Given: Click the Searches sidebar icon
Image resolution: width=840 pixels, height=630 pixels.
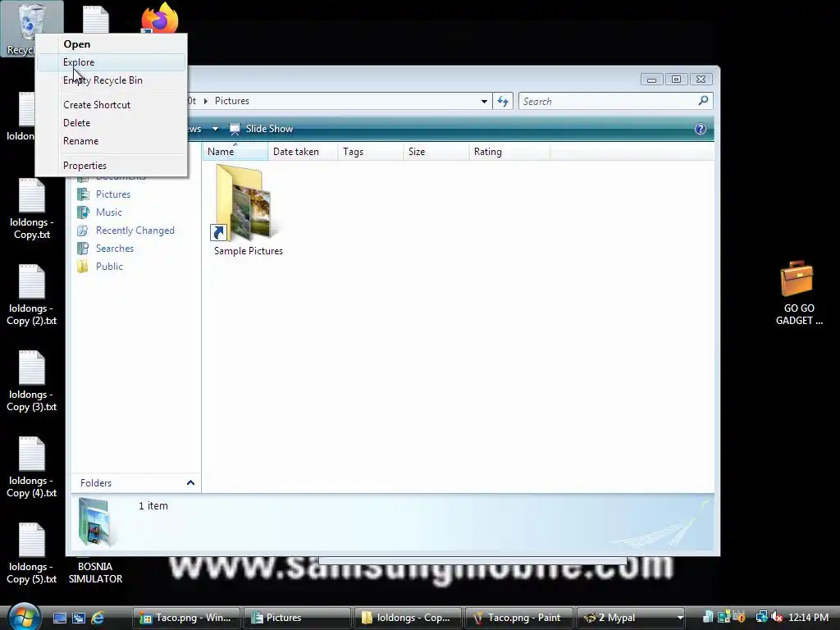Looking at the screenshot, I should 83,249.
